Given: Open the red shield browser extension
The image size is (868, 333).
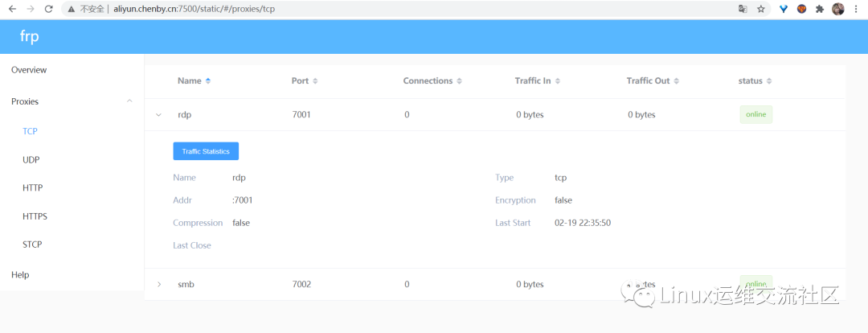Looking at the screenshot, I should [x=801, y=9].
